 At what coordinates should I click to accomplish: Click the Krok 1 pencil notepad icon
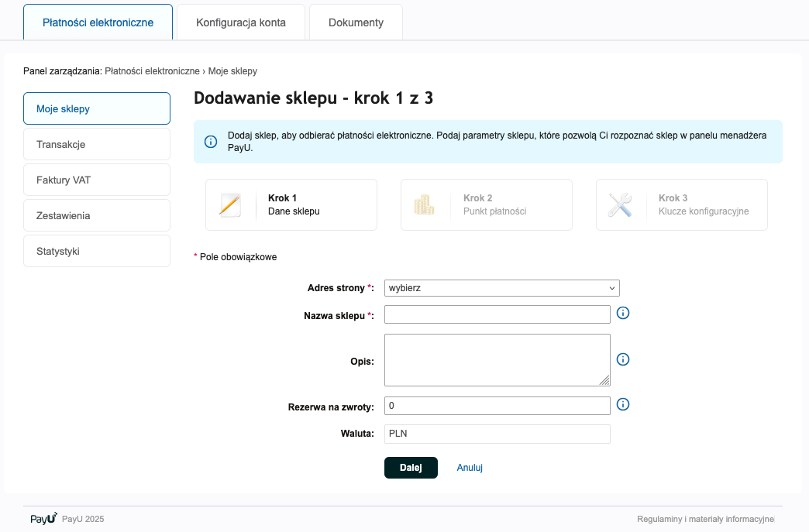[230, 204]
